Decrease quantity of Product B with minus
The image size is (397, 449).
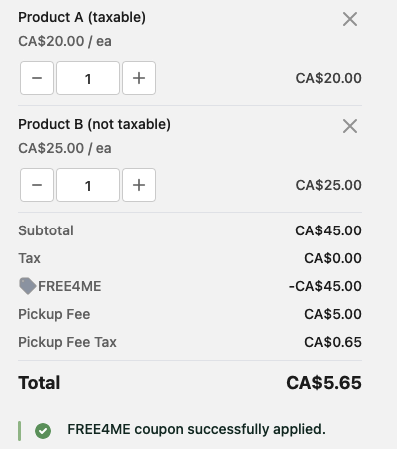click(x=37, y=185)
